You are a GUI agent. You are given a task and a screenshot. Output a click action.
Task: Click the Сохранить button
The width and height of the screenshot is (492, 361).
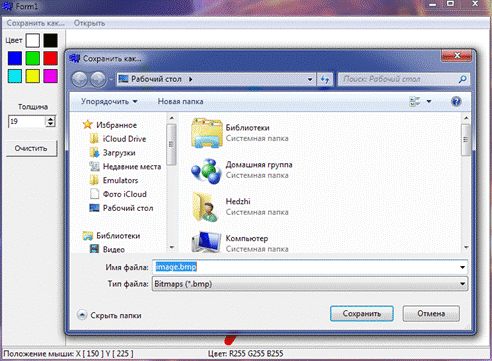point(362,314)
